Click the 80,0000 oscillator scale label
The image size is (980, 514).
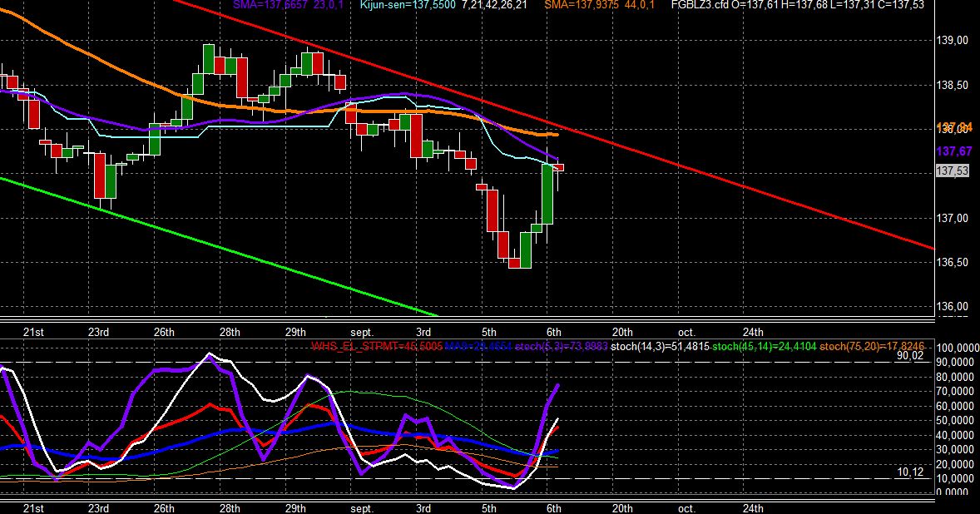click(x=954, y=378)
